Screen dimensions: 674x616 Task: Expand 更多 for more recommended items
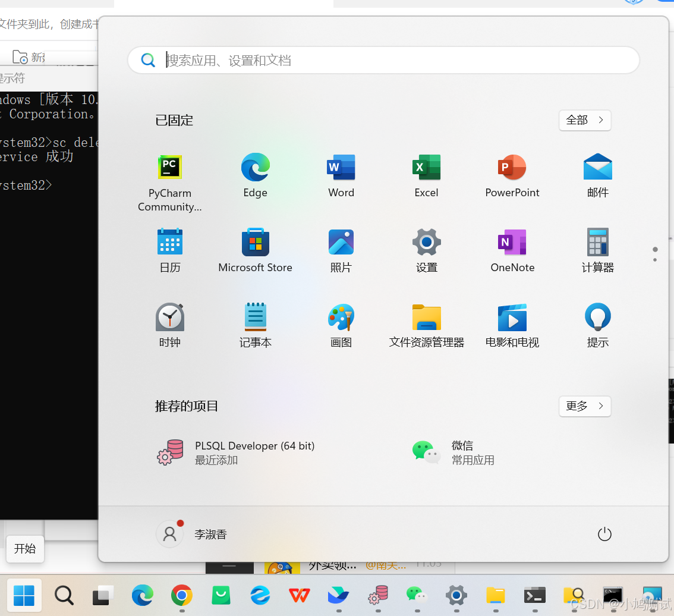pyautogui.click(x=585, y=406)
